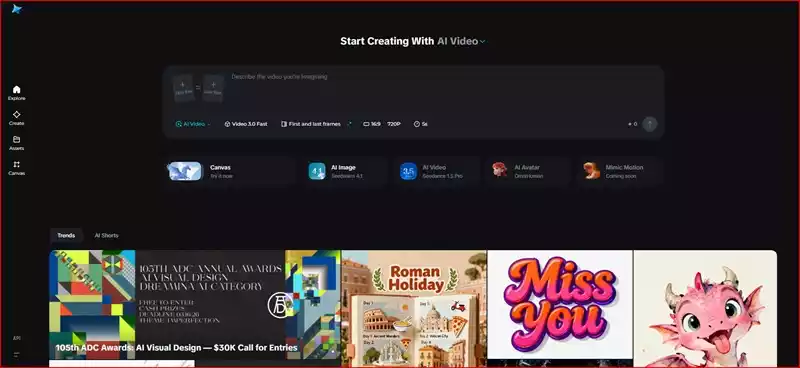800x368 pixels.
Task: Open the AI Avatar OmniHuman card
Action: pyautogui.click(x=529, y=171)
